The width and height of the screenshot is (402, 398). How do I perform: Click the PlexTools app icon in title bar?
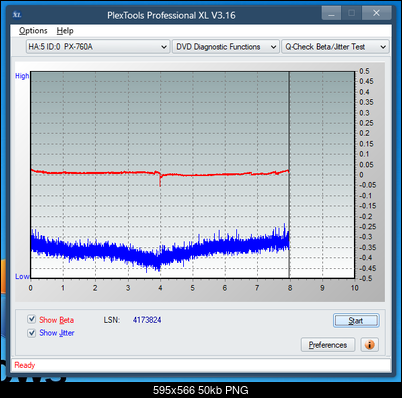(x=17, y=15)
